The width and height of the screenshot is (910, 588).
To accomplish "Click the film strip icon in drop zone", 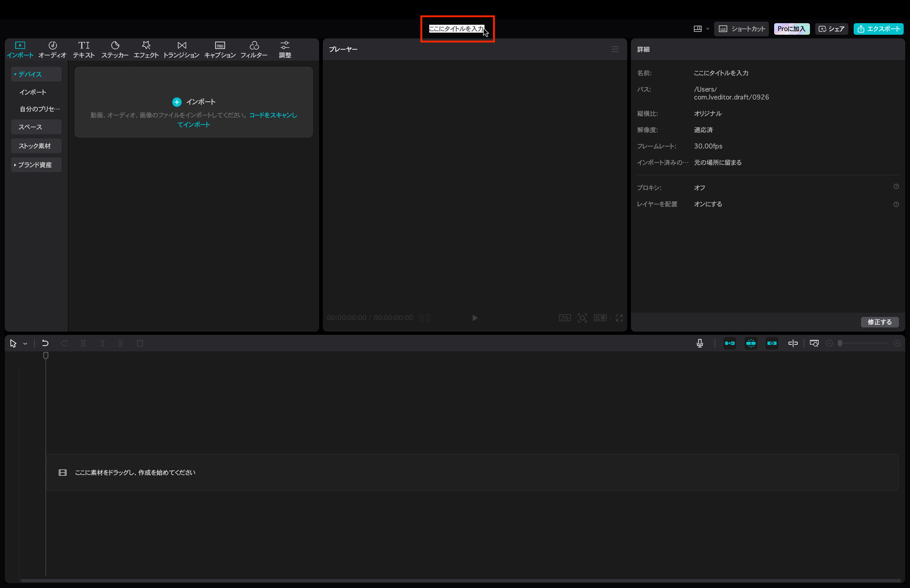I will [63, 473].
